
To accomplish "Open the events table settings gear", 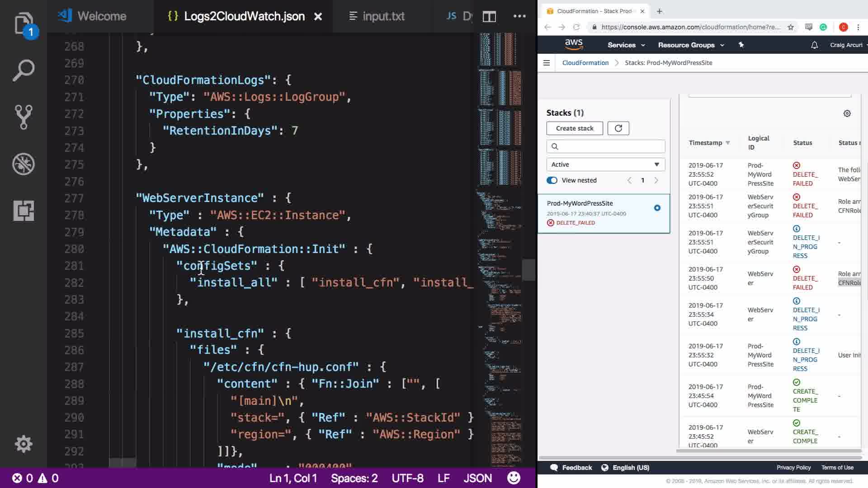I will coord(847,113).
